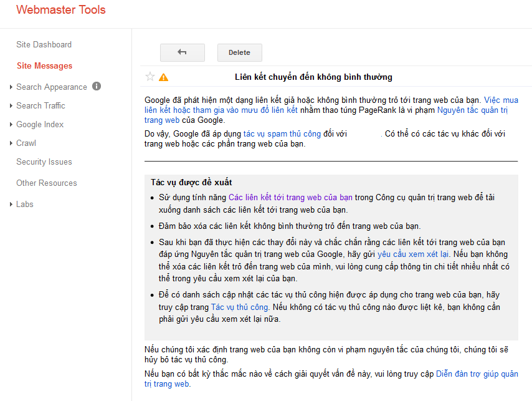Open the info icon beside Search Appearance
Viewport: 532px width, 401px height.
(97, 86)
